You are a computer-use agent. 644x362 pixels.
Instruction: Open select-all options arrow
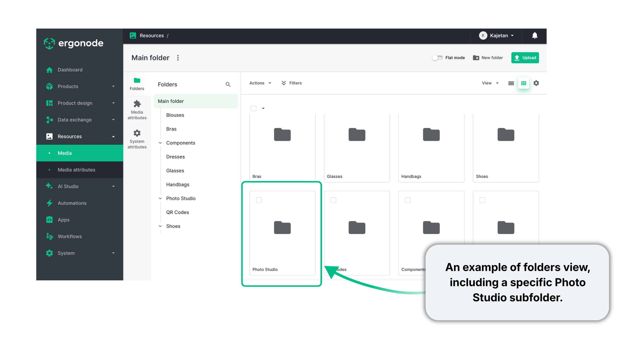(263, 108)
